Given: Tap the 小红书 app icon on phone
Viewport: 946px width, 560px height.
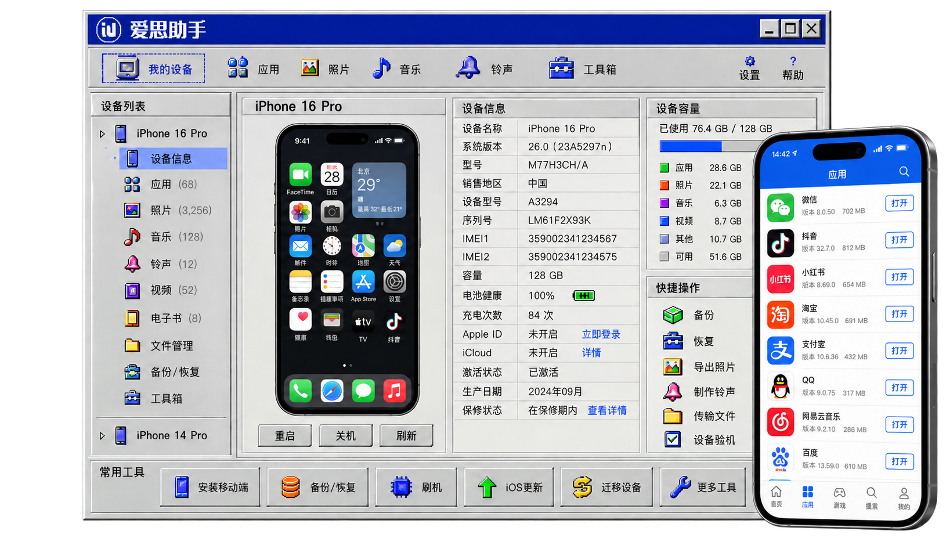Looking at the screenshot, I should coord(780,279).
